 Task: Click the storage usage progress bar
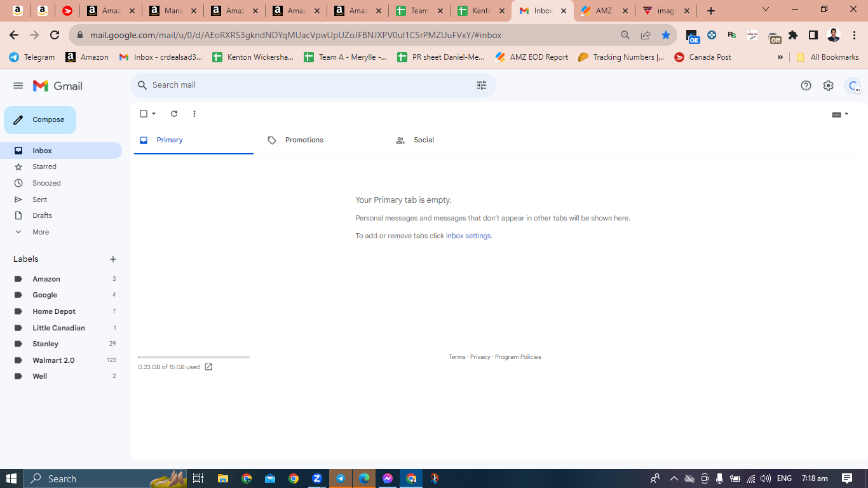coord(194,357)
